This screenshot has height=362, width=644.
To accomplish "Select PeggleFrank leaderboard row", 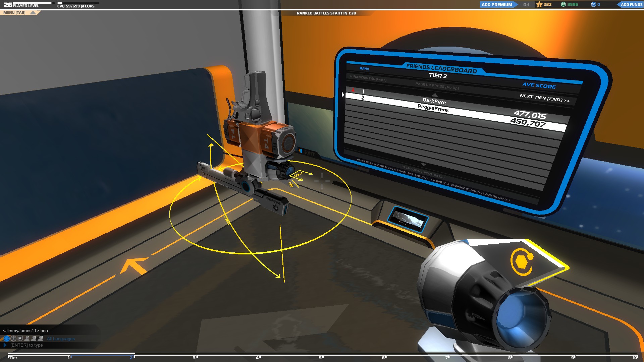I will coord(433,108).
